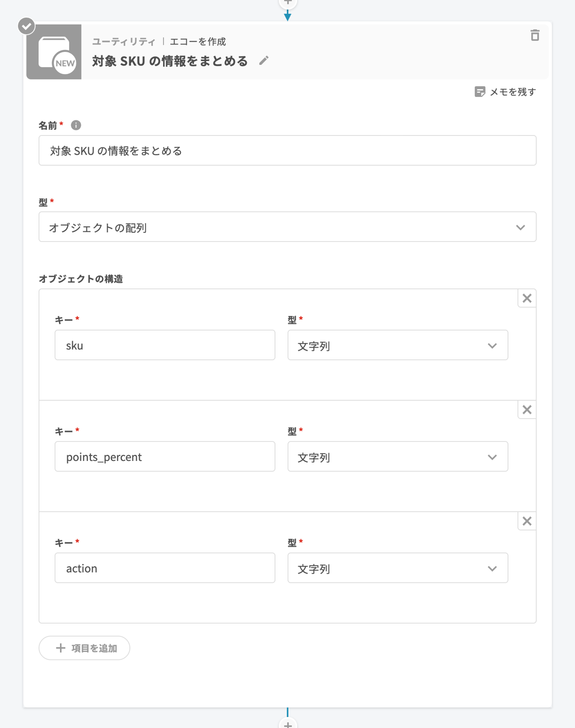Click the 名前 text input field
The width and height of the screenshot is (575, 728).
(287, 151)
